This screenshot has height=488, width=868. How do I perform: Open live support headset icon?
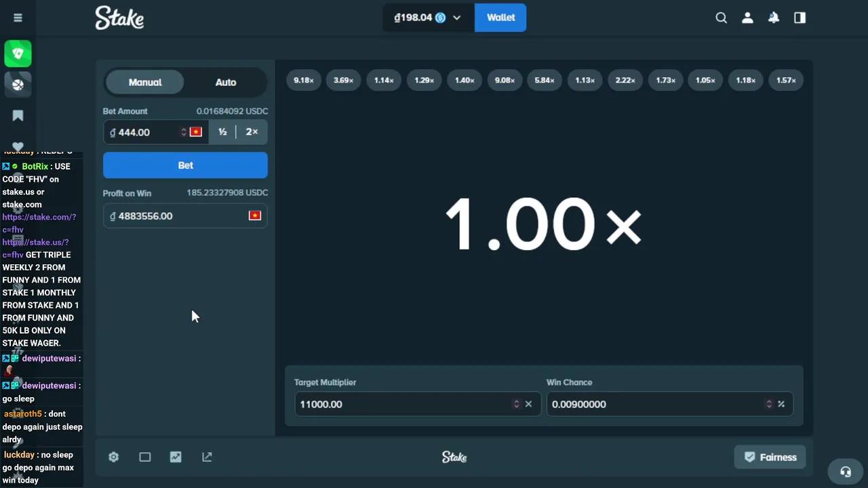point(846,472)
